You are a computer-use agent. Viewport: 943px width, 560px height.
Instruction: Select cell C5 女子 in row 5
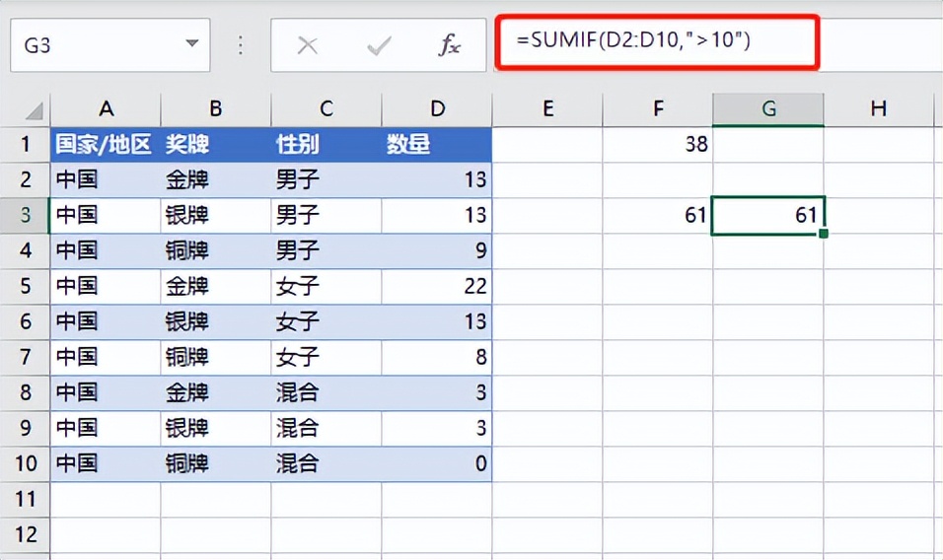click(326, 286)
